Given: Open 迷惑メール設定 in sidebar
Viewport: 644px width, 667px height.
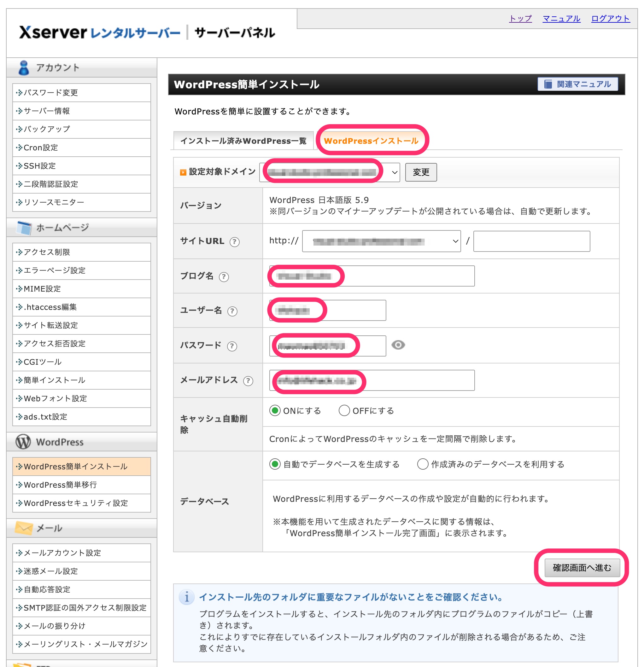Looking at the screenshot, I should click(82, 571).
